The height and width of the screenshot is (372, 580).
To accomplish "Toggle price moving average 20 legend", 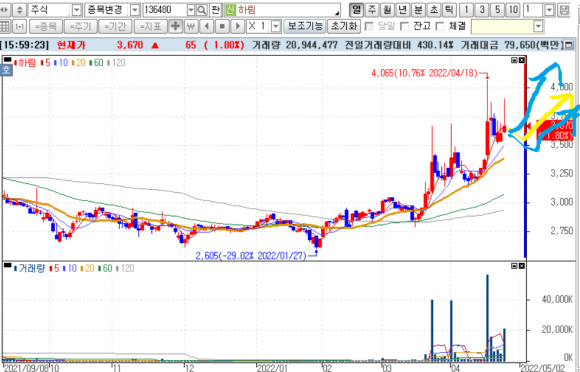I will pyautogui.click(x=79, y=63).
